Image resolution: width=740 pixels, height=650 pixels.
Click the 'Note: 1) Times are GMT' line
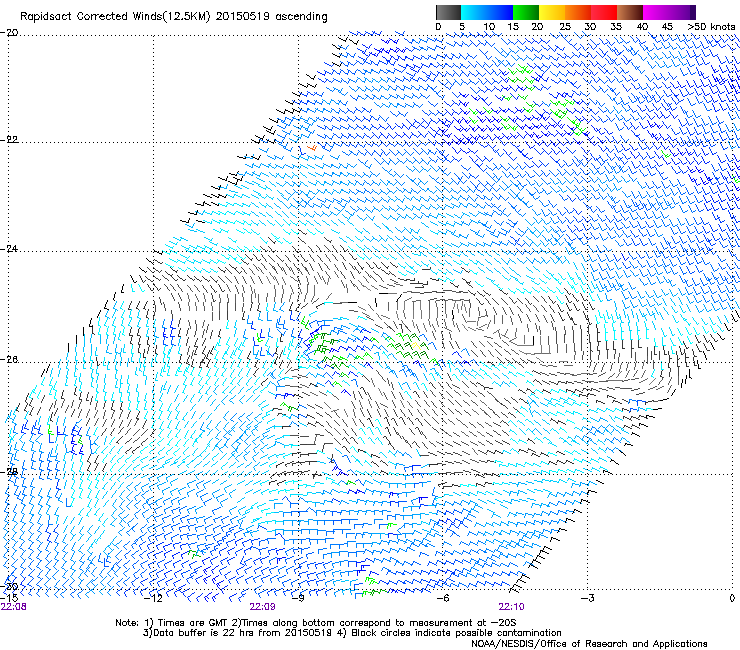pyautogui.click(x=316, y=623)
